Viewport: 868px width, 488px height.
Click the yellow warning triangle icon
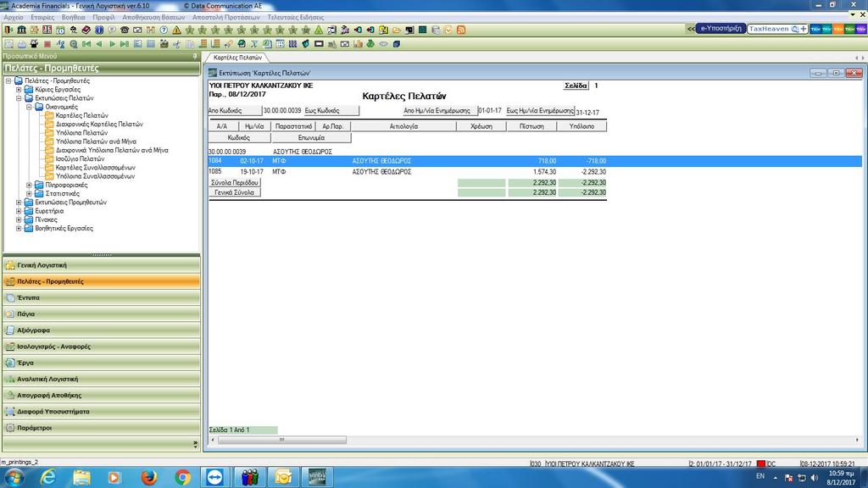(x=176, y=30)
